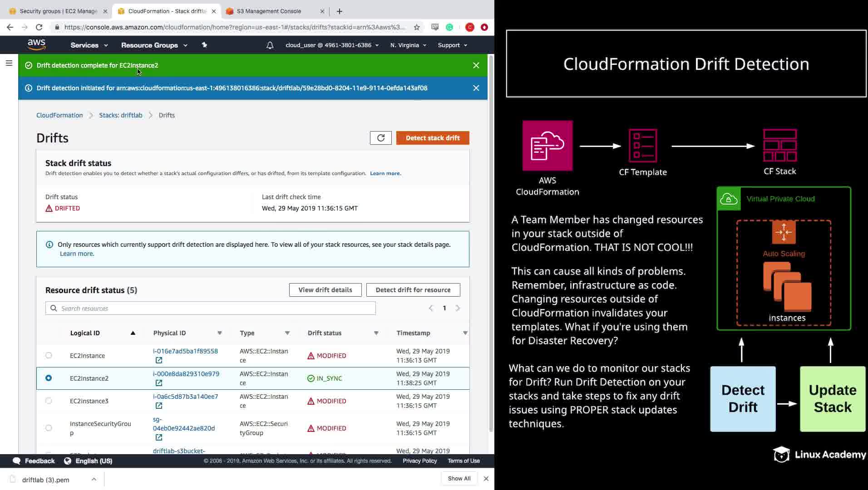The image size is (868, 490).
Task: Open EC2Instance physical ID external link icon
Action: [x=159, y=360]
